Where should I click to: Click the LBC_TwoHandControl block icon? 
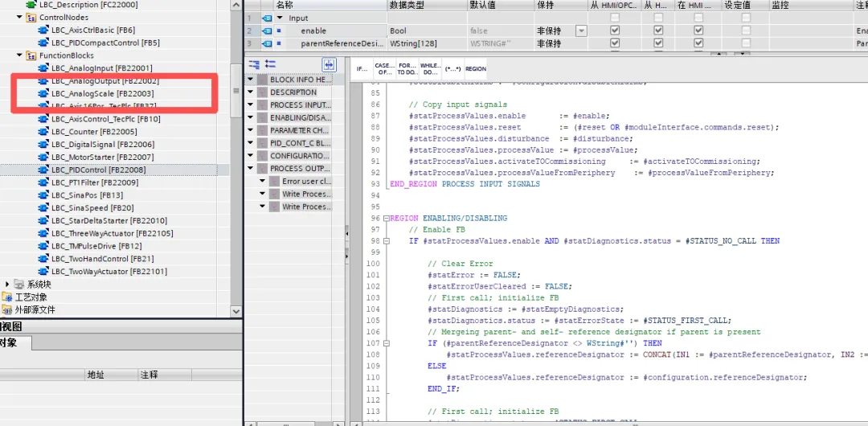click(x=43, y=259)
